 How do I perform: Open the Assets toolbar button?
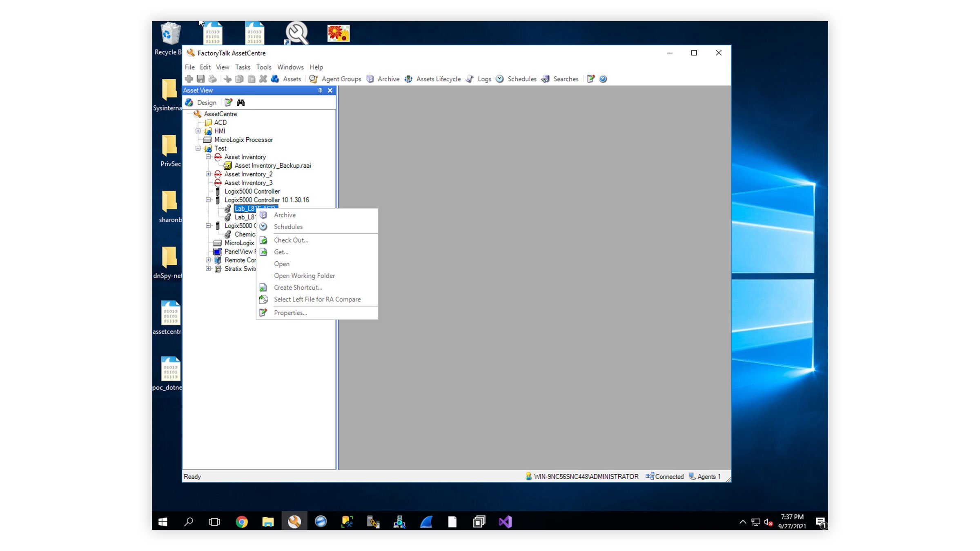tap(286, 79)
